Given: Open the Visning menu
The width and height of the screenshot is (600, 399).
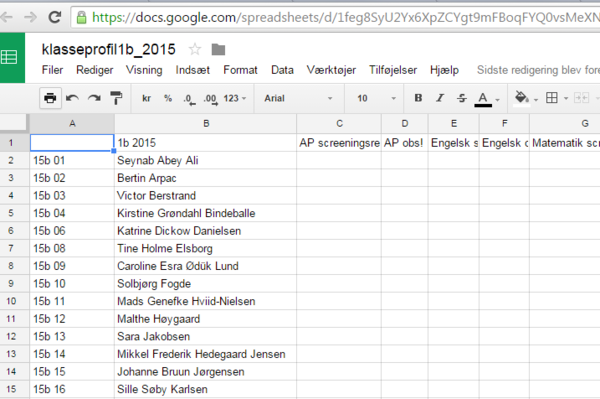Looking at the screenshot, I should coord(144,70).
